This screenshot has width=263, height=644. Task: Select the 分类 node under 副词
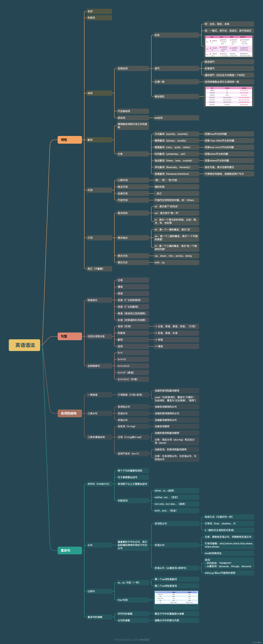pyautogui.click(x=133, y=154)
